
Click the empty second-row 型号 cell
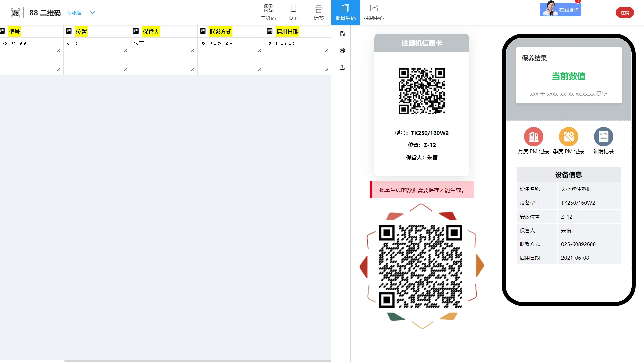coord(32,65)
